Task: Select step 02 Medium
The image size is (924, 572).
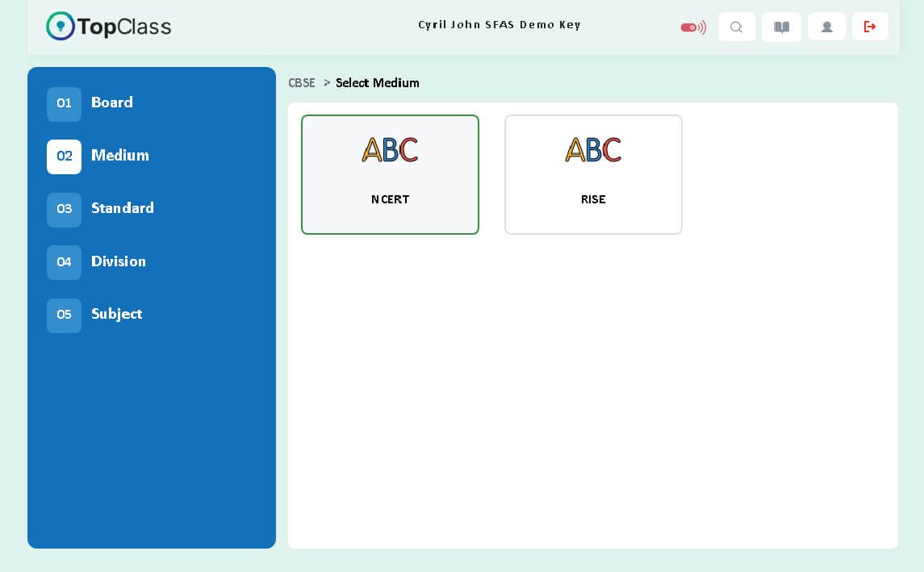Action: click(x=98, y=156)
